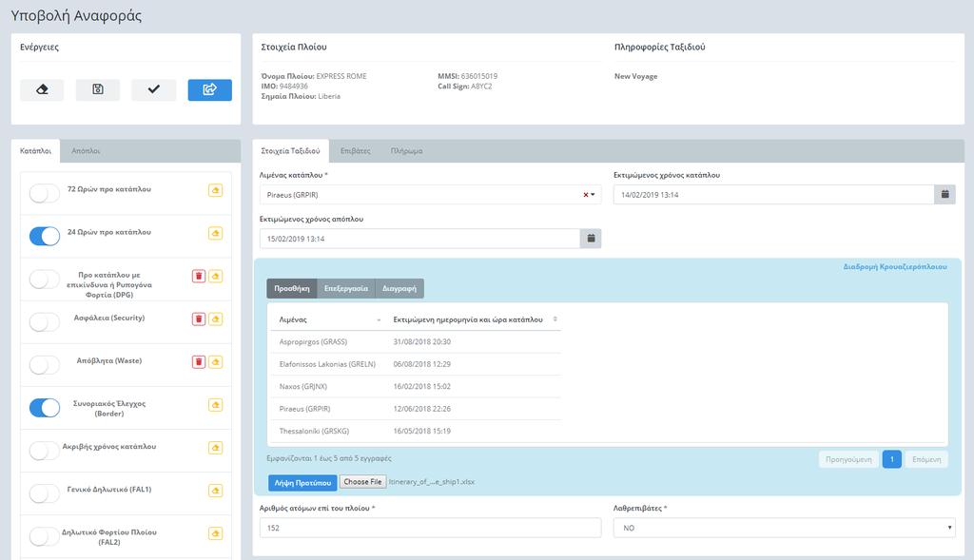The width and height of the screenshot is (974, 560).
Task: Click the persons on board field
Action: tap(430, 528)
